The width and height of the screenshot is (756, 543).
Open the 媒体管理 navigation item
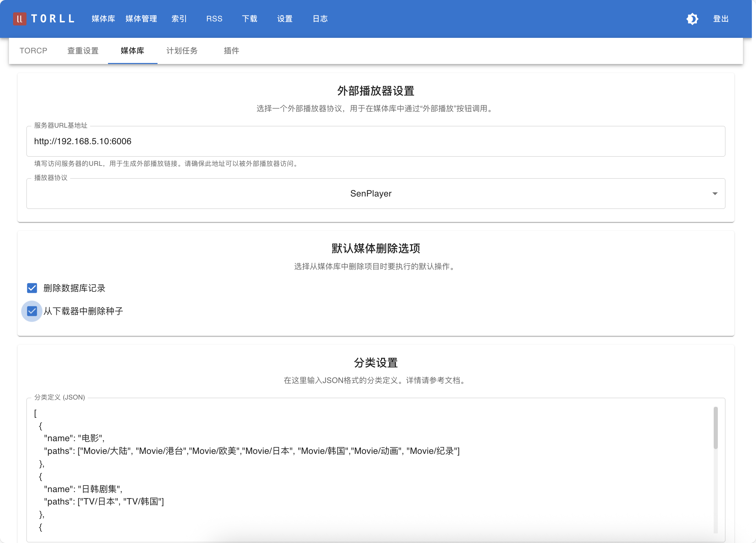(x=141, y=19)
